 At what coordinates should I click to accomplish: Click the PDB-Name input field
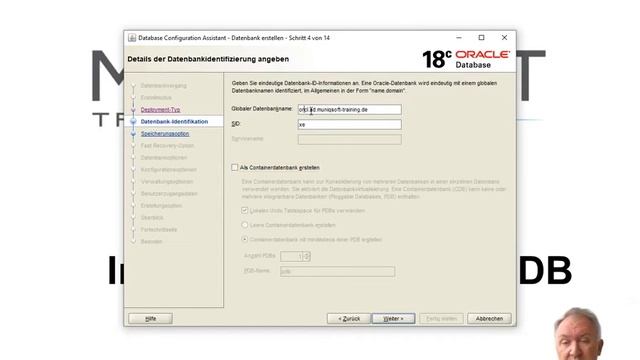click(x=338, y=271)
